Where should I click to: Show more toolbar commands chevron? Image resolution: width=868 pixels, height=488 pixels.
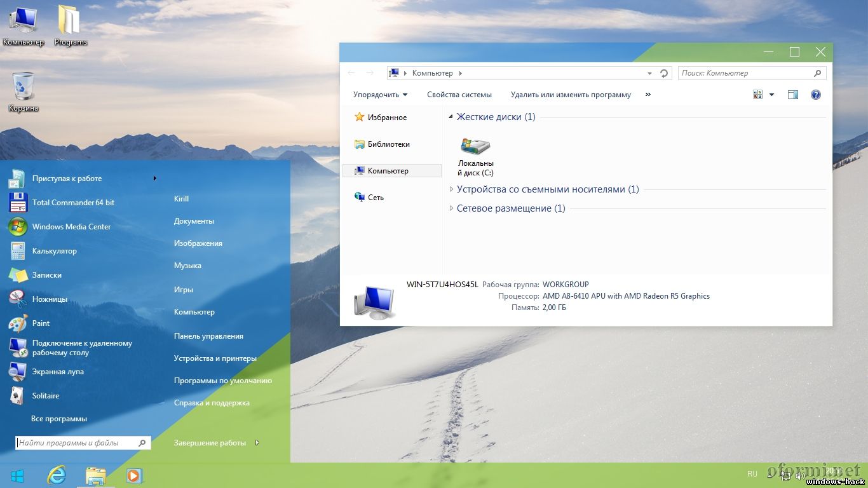648,95
